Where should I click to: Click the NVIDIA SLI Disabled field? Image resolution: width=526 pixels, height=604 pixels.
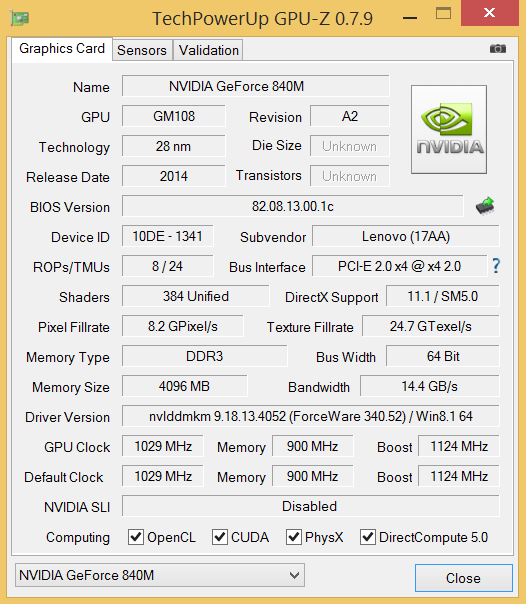point(311,507)
